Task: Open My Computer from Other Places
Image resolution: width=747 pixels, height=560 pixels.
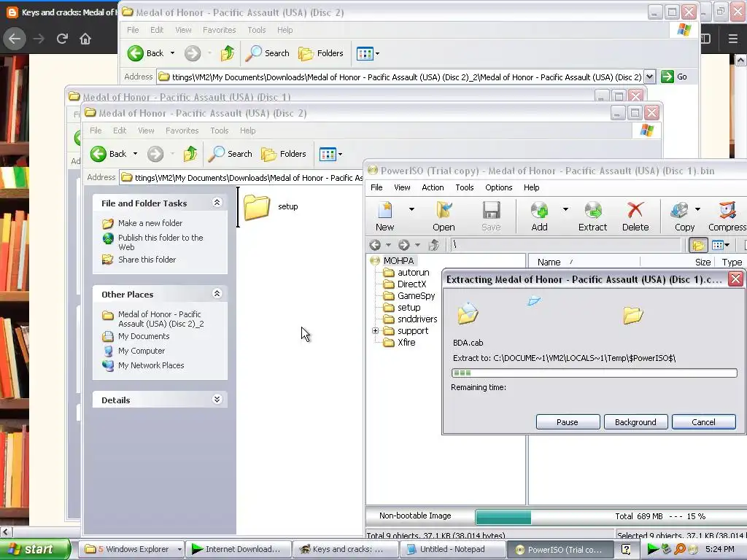Action: click(141, 351)
